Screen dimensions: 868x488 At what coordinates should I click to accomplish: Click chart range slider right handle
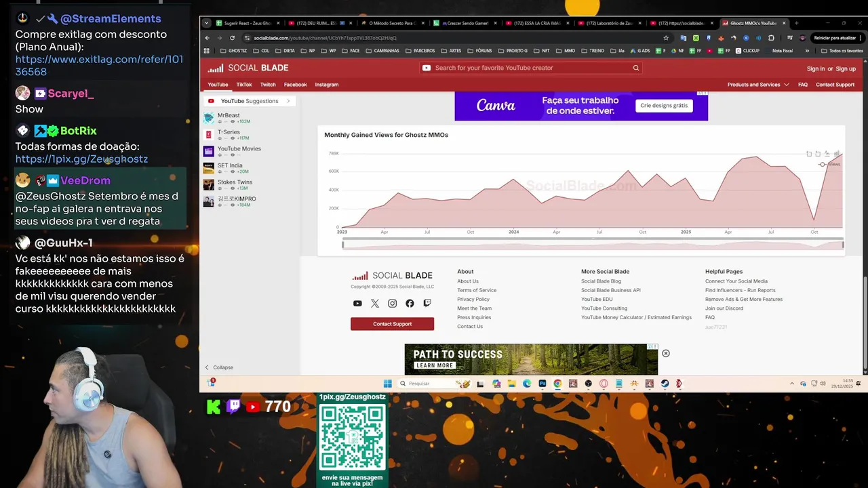click(844, 245)
